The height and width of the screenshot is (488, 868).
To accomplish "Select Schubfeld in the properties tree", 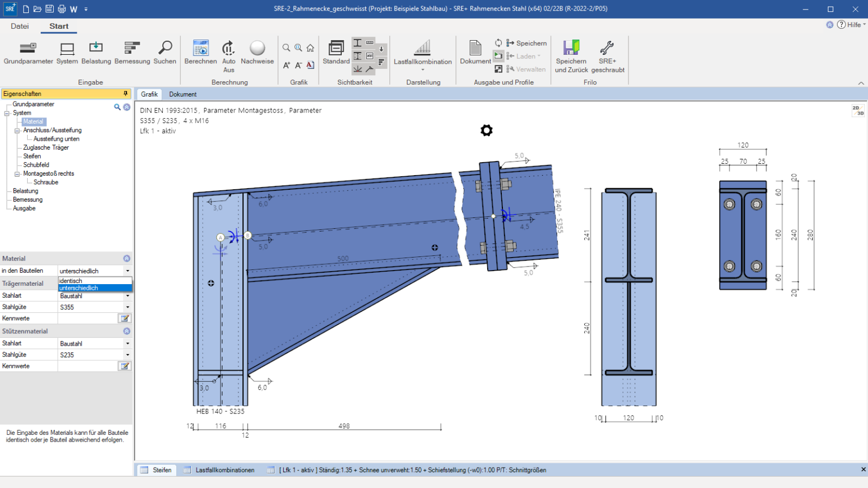I will point(36,165).
